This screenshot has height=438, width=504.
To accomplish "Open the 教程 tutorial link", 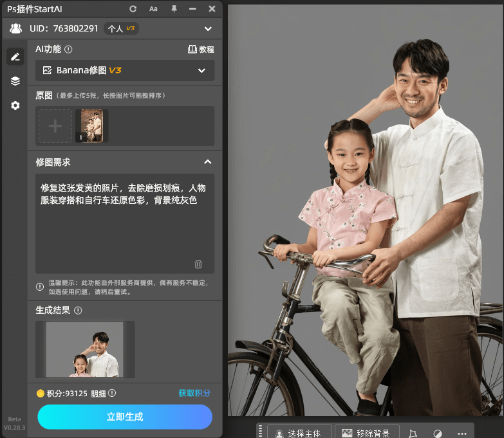I will [201, 49].
